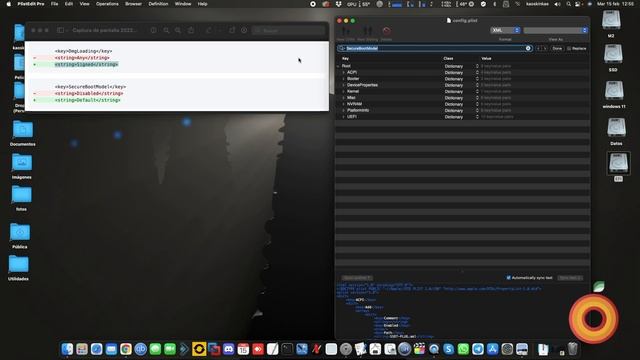Open FaceTime from the Dock
Viewport: 640px width, 360px height.
170,349
